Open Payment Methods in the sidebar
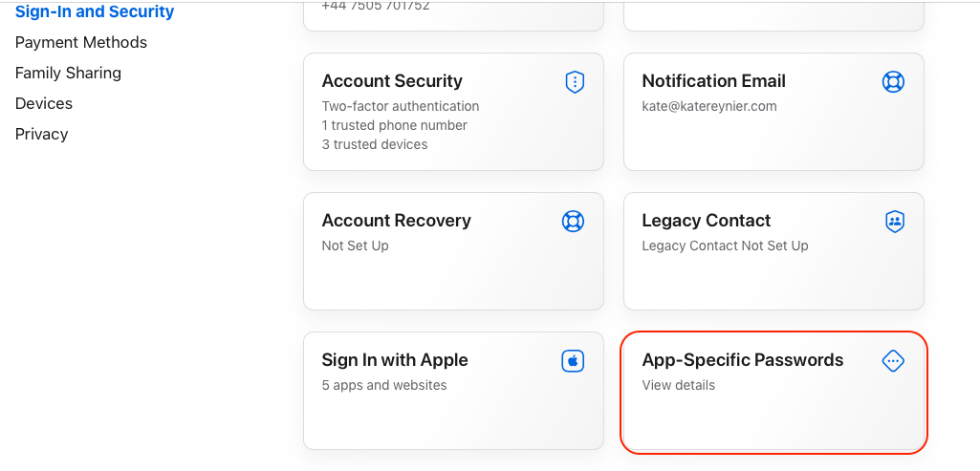The image size is (980, 471). [x=81, y=42]
